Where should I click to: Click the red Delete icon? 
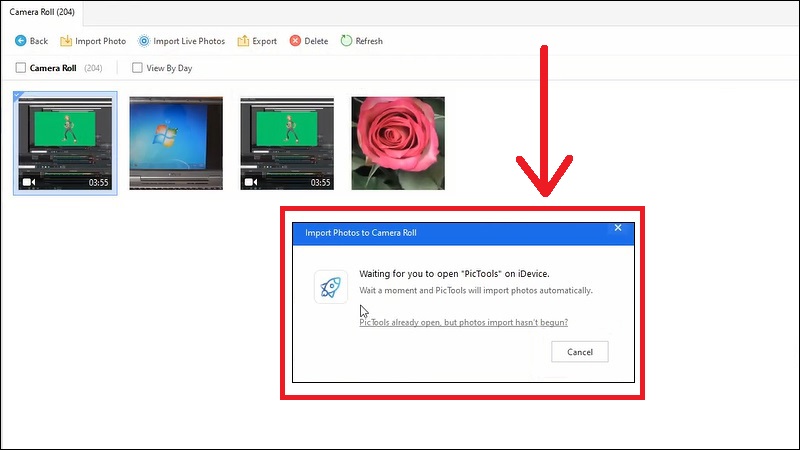click(295, 41)
